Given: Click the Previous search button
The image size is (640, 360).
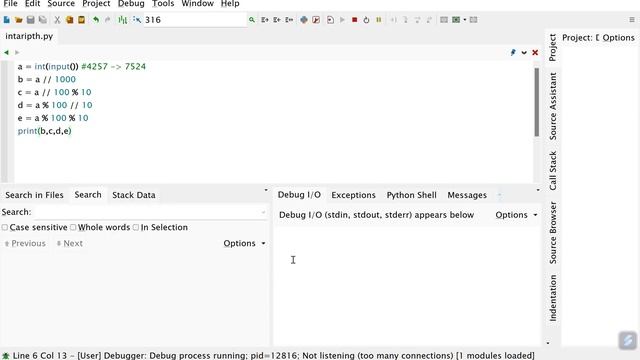Looking at the screenshot, I should pyautogui.click(x=25, y=243).
